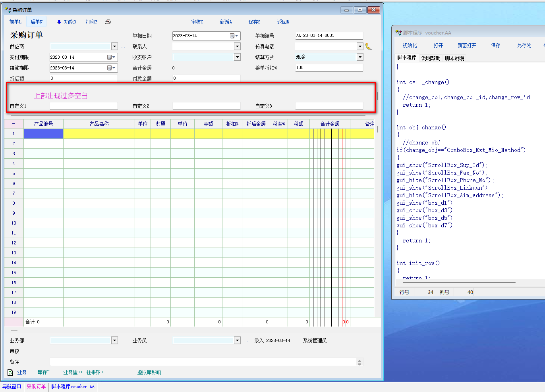Click the refresh document icon next to 业务

(x=10, y=372)
